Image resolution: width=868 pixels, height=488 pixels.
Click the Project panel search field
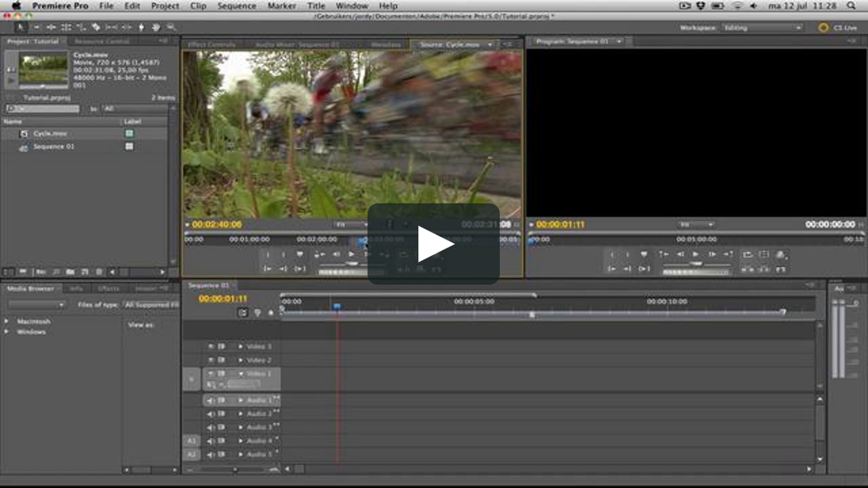pos(43,108)
